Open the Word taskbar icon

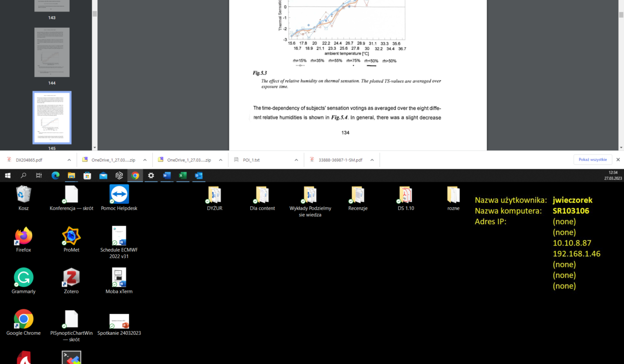click(166, 176)
